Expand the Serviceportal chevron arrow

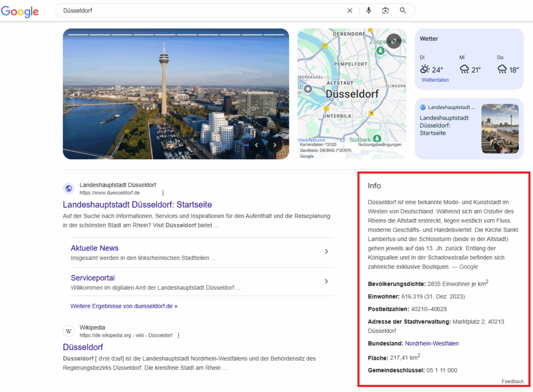click(326, 282)
